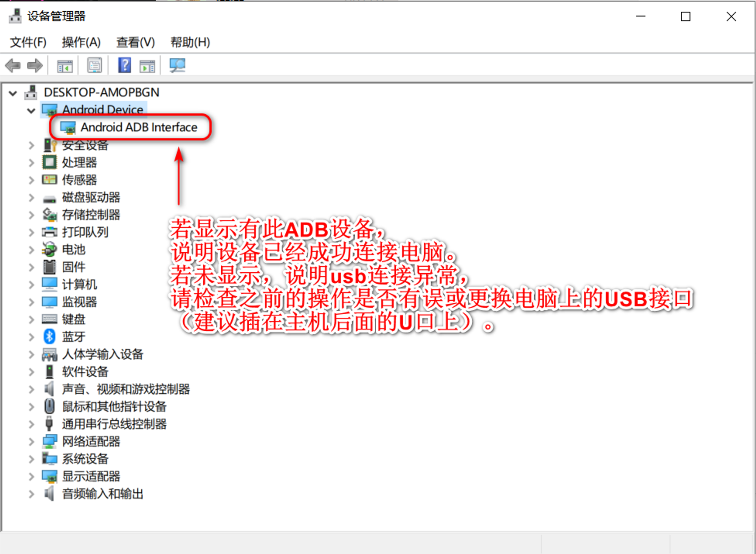The height and width of the screenshot is (554, 756).
Task: Click the action pane toolbar icon
Action: 147,67
